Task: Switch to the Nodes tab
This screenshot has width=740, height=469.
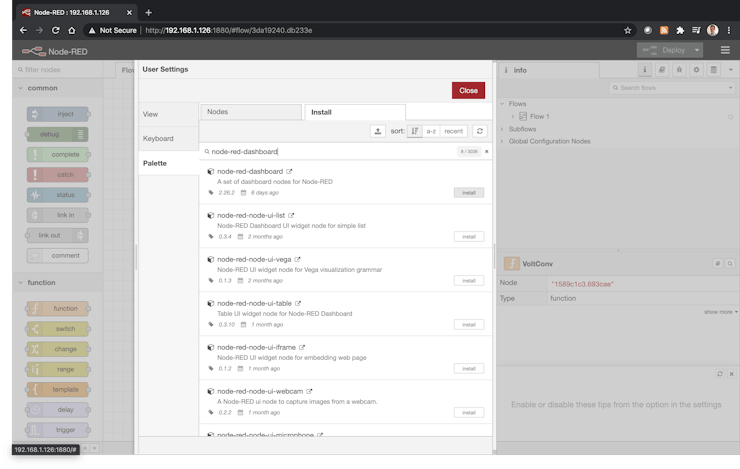Action: coord(250,112)
